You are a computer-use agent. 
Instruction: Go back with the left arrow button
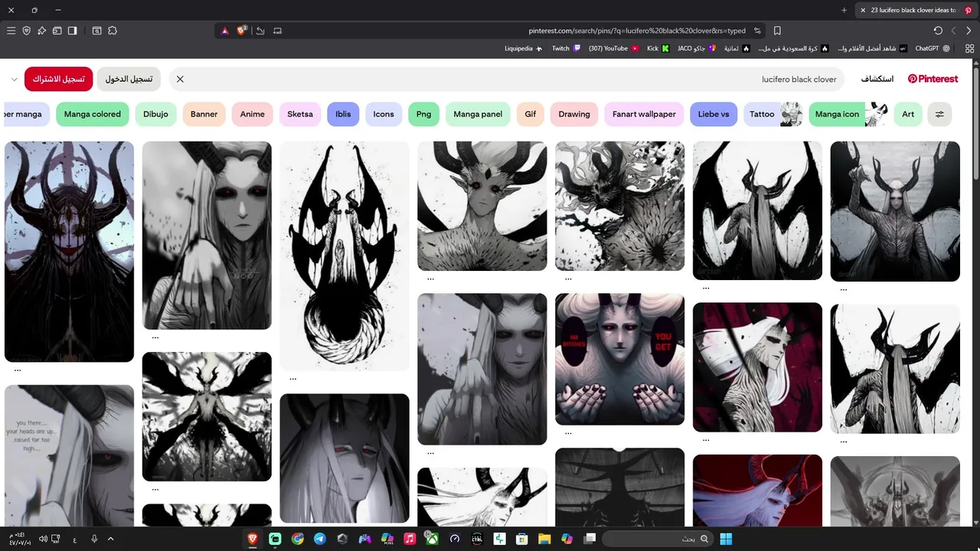tap(953, 31)
